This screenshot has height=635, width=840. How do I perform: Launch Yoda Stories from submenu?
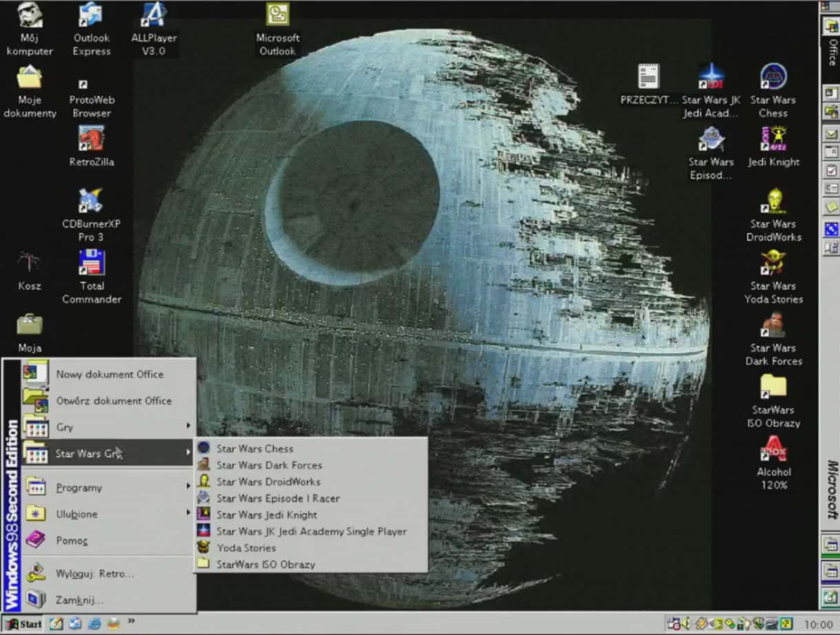[311, 548]
